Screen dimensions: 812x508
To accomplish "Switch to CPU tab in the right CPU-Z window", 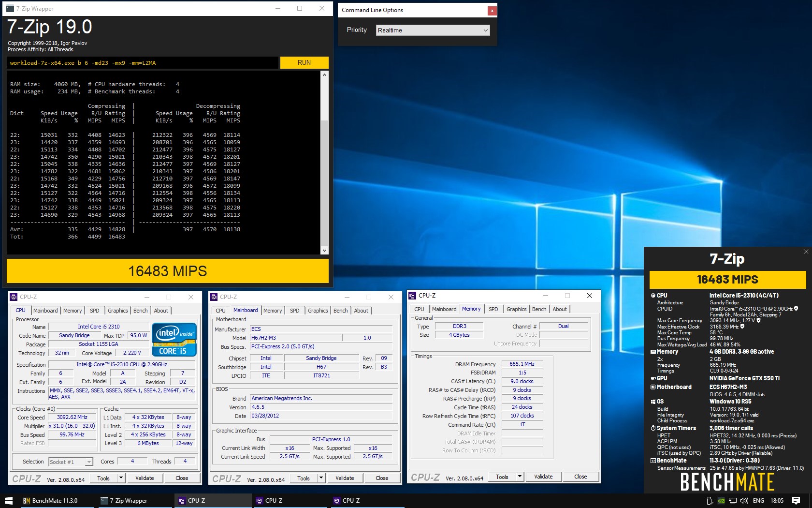I will pyautogui.click(x=419, y=309).
